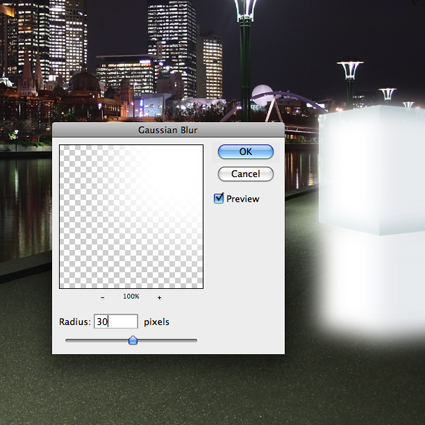Click the glowing white cube on the canvas
Image resolution: width=425 pixels, height=425 pixels.
372,170
